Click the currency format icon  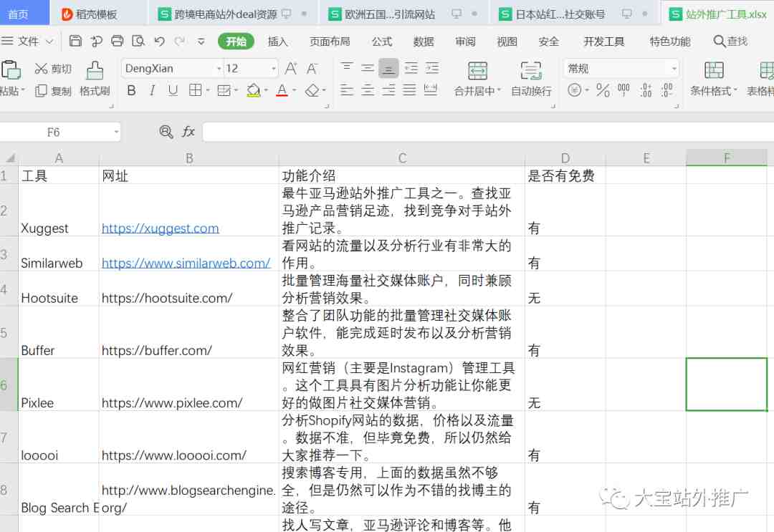pos(574,90)
